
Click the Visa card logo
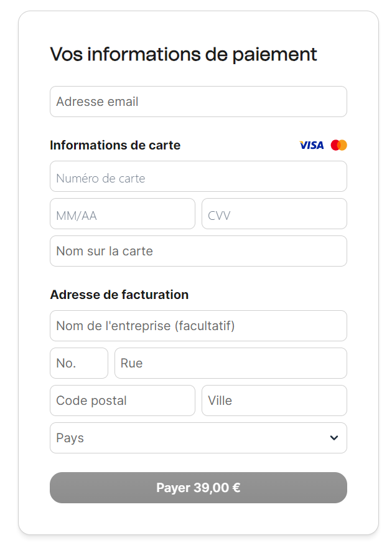point(312,145)
